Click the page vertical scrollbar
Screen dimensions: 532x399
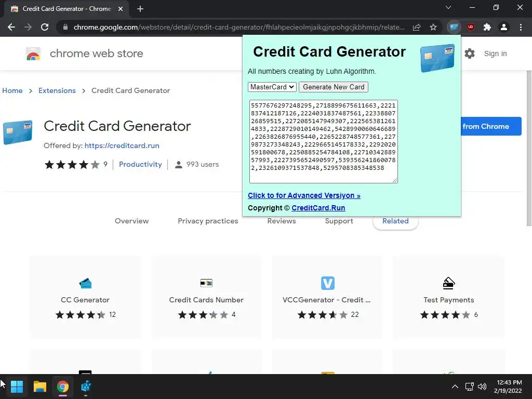coord(529,148)
